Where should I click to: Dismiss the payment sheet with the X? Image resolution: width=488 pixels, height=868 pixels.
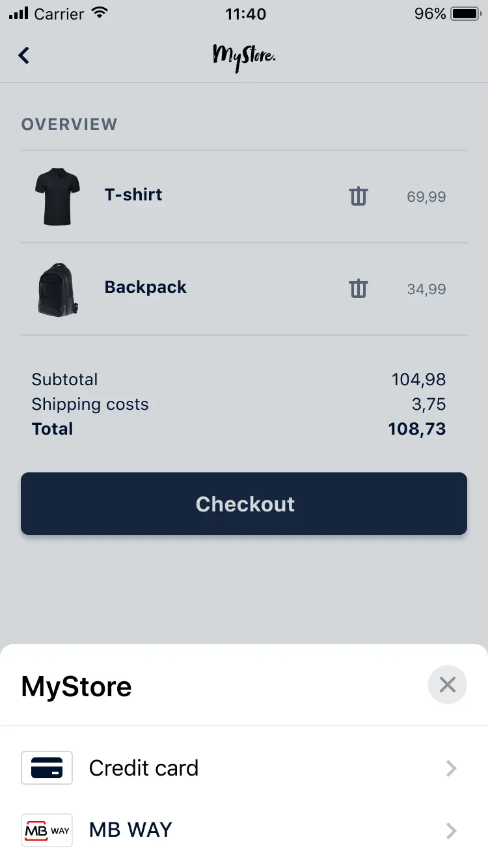point(448,685)
